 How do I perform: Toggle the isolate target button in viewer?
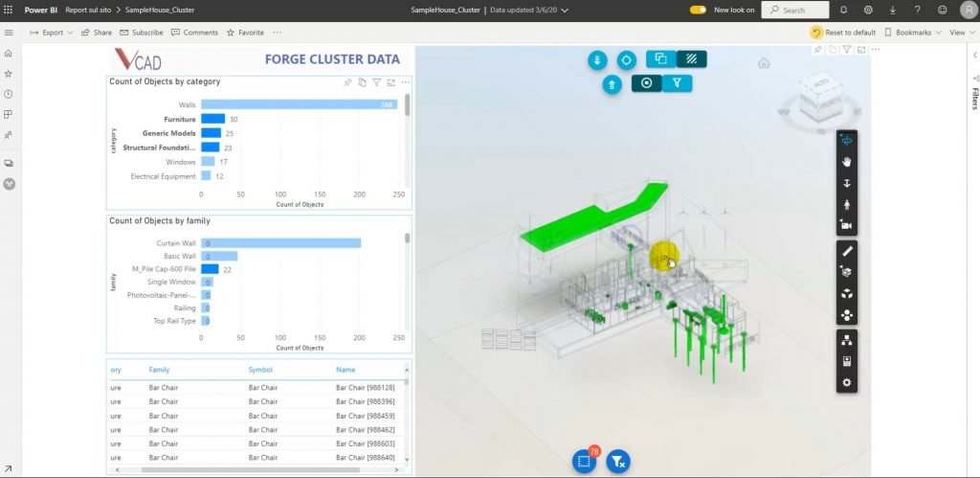point(646,82)
